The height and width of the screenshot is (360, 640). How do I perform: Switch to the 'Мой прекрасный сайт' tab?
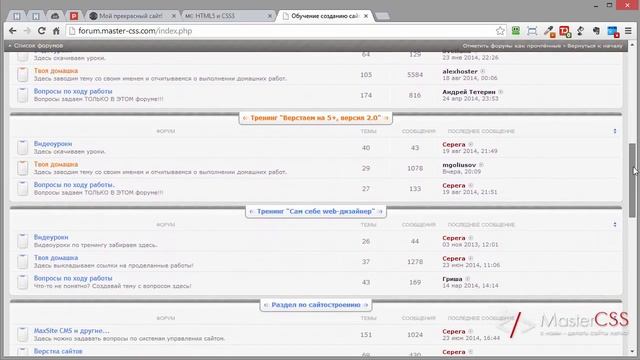(x=131, y=16)
